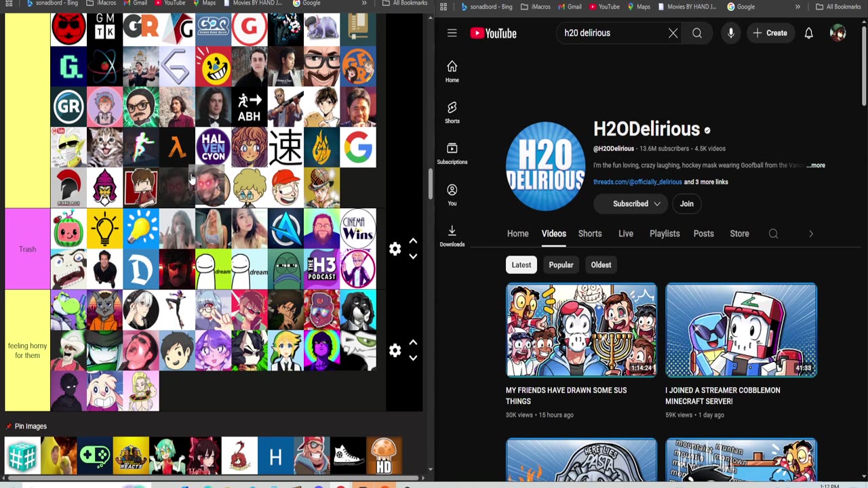Click the Create button

770,33
